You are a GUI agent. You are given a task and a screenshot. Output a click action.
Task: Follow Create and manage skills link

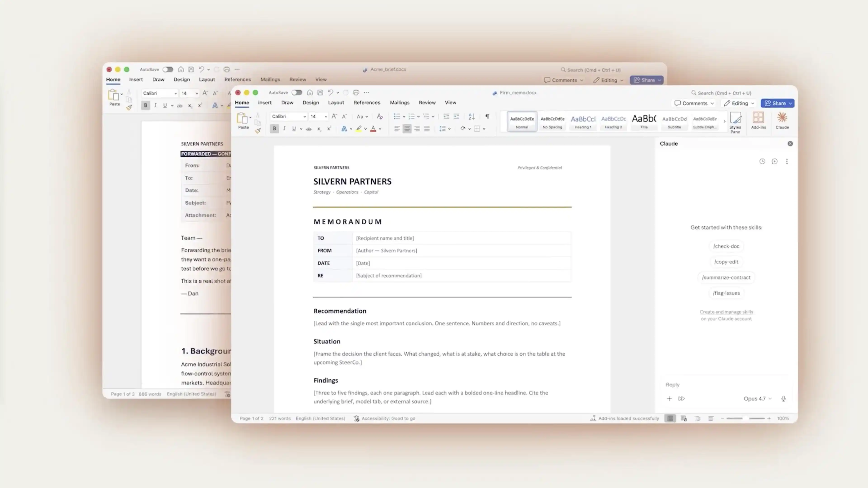point(726,312)
